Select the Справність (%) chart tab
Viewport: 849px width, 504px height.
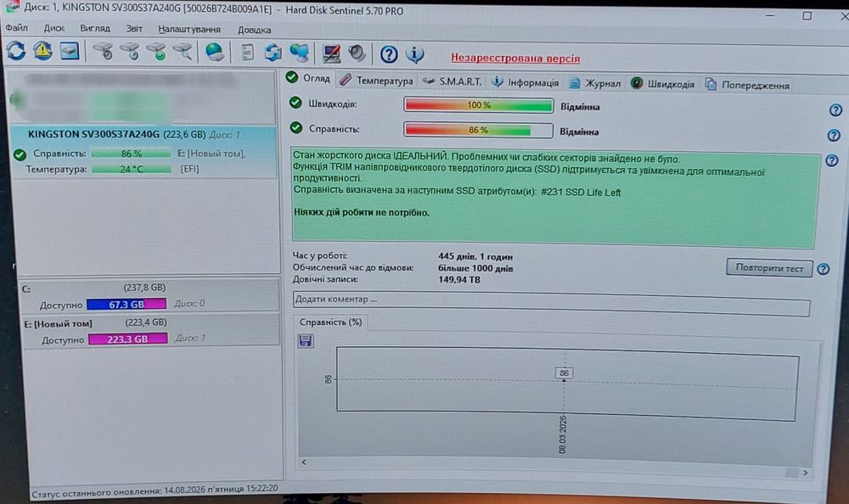coord(330,322)
